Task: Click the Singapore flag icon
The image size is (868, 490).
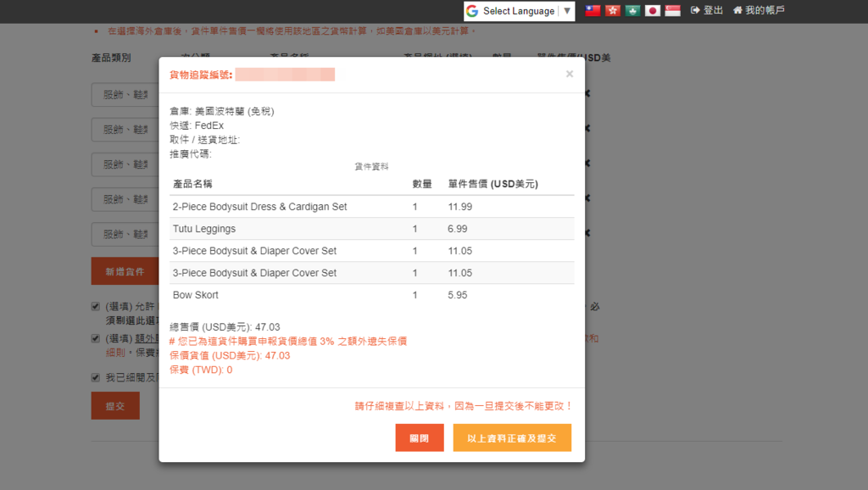Action: [x=672, y=11]
